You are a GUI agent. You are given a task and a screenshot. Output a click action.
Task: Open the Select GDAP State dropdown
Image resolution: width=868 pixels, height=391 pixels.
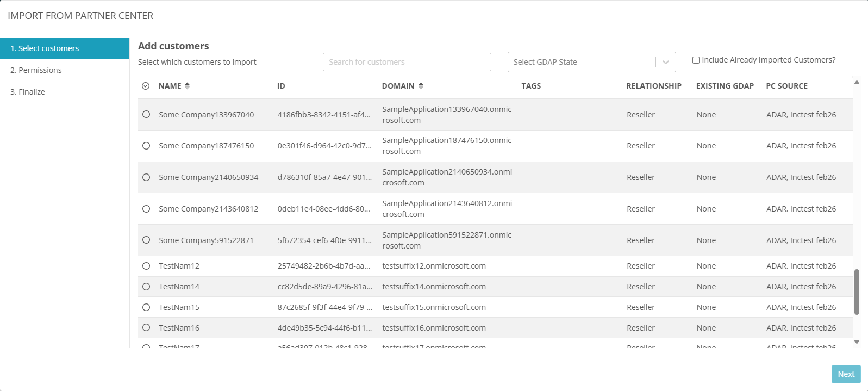[582, 62]
